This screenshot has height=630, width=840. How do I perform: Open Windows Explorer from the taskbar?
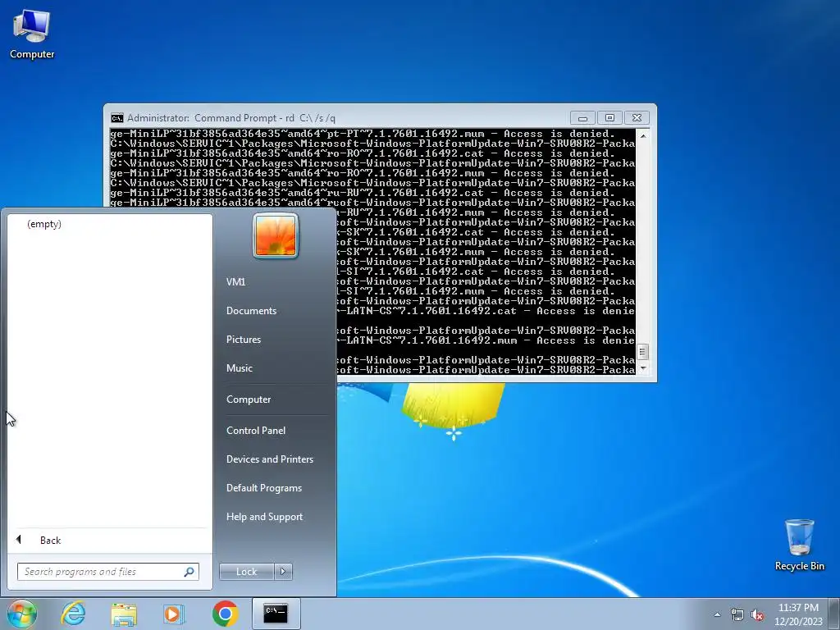coord(124,614)
